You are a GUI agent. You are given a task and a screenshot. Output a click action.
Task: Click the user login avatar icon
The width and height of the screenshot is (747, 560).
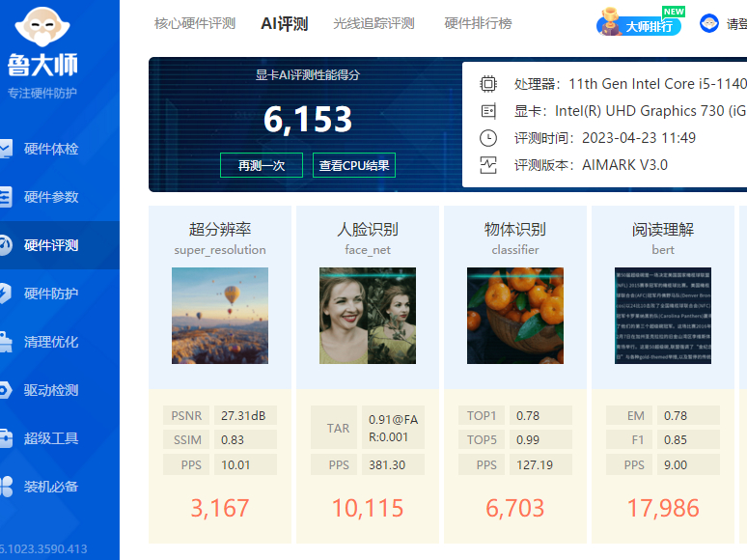(x=709, y=23)
